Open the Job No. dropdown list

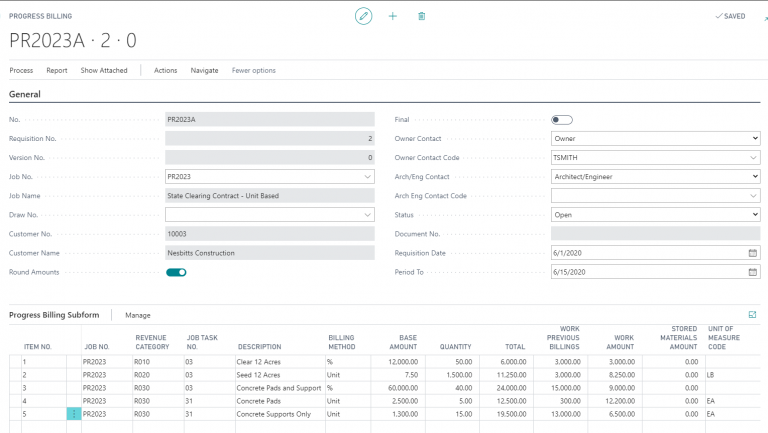point(367,177)
